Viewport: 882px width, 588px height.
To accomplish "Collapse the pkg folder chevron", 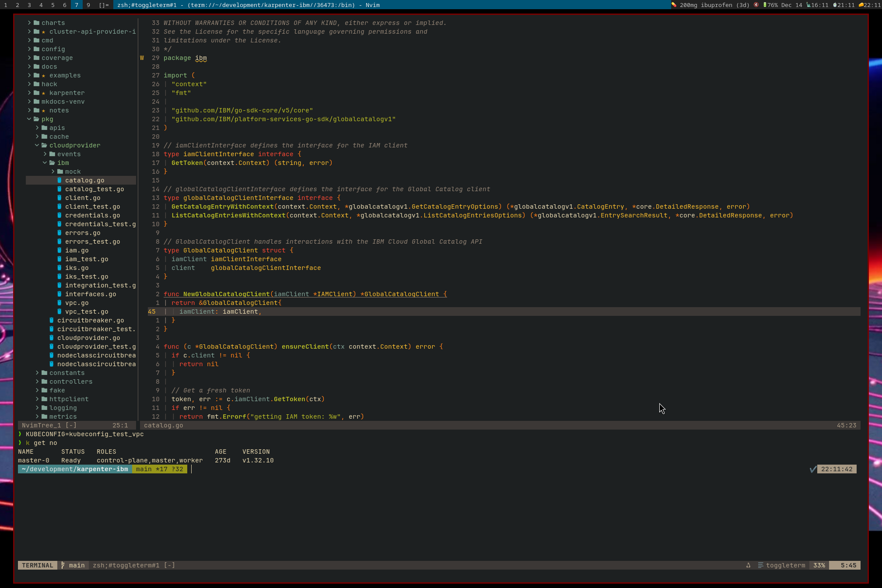I will (x=29, y=119).
